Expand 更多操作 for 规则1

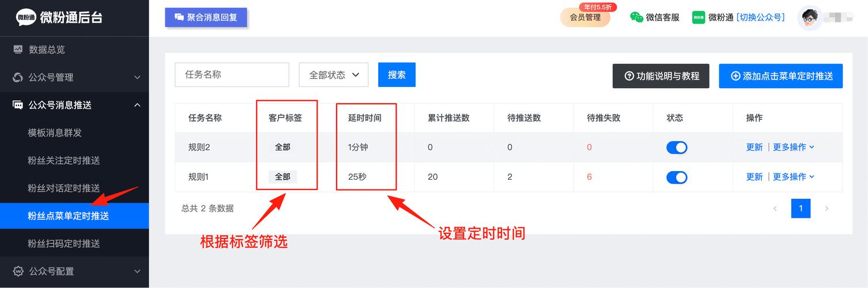794,177
